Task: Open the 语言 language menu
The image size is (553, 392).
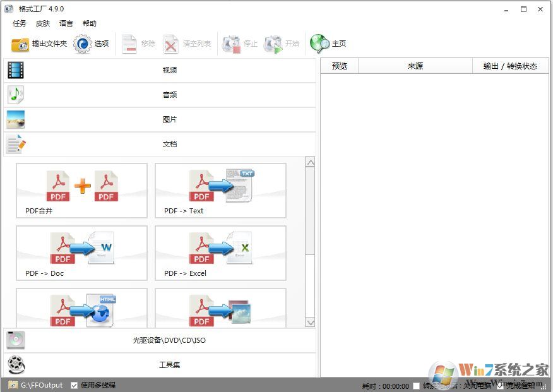Action: [66, 23]
